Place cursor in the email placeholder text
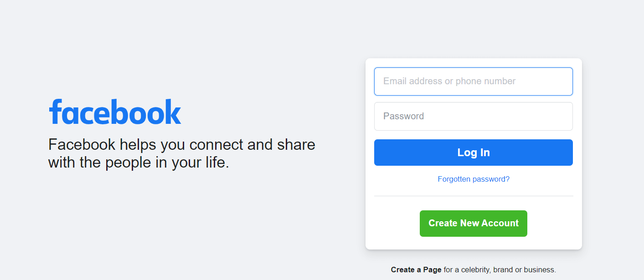This screenshot has height=280, width=644. pos(449,81)
